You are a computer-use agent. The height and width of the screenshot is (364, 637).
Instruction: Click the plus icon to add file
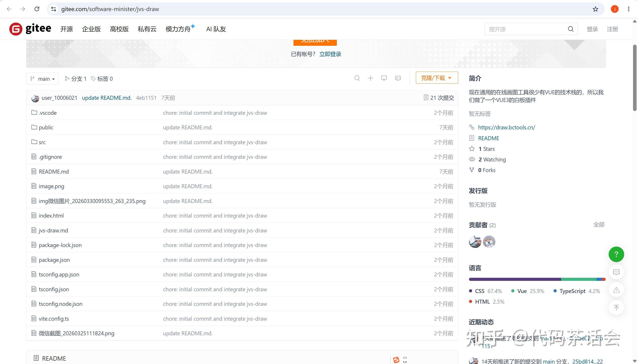[371, 78]
